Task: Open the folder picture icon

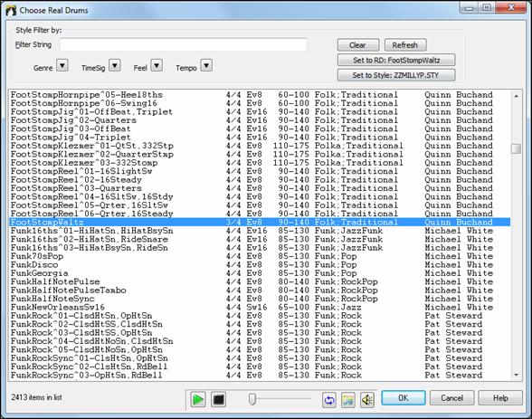Action: point(348,400)
